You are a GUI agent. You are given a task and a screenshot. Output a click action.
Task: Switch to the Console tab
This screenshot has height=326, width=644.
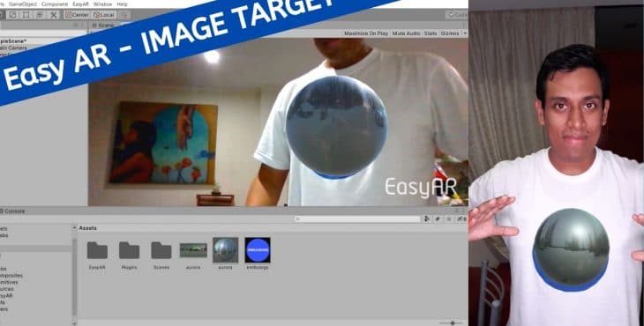pos(12,211)
